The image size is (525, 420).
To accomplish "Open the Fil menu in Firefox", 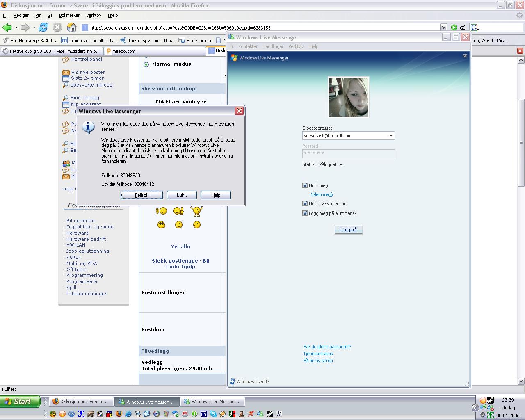I will [x=5, y=15].
